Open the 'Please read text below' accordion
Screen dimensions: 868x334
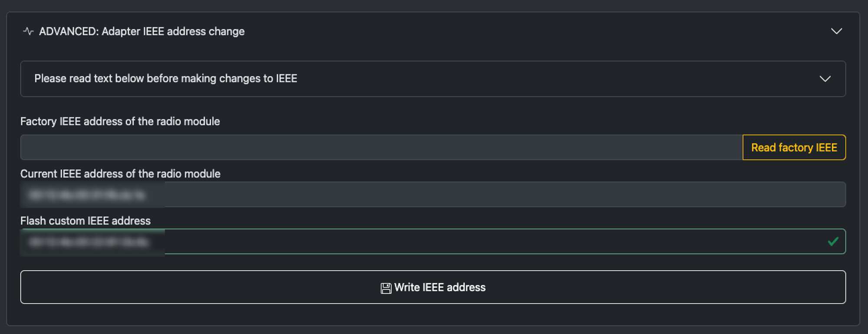pos(433,79)
